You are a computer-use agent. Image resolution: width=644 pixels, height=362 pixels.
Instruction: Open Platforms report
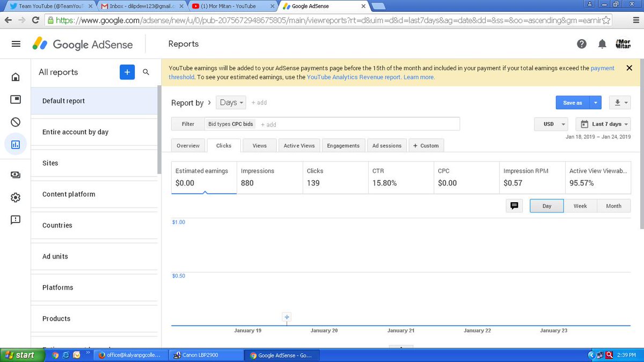click(94, 287)
